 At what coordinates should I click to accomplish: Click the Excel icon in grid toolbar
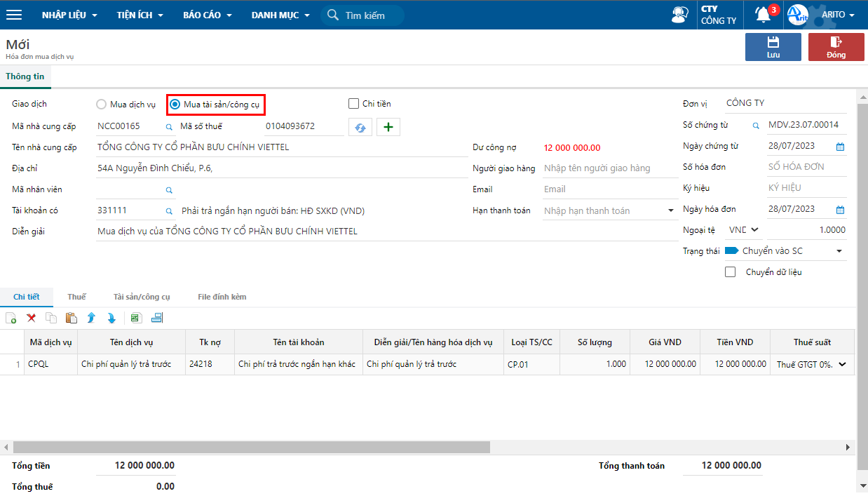click(136, 318)
